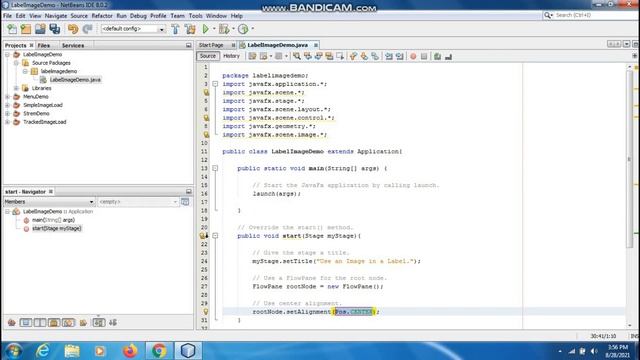
Task: Click the Save All toolbar icon
Action: click(55, 29)
